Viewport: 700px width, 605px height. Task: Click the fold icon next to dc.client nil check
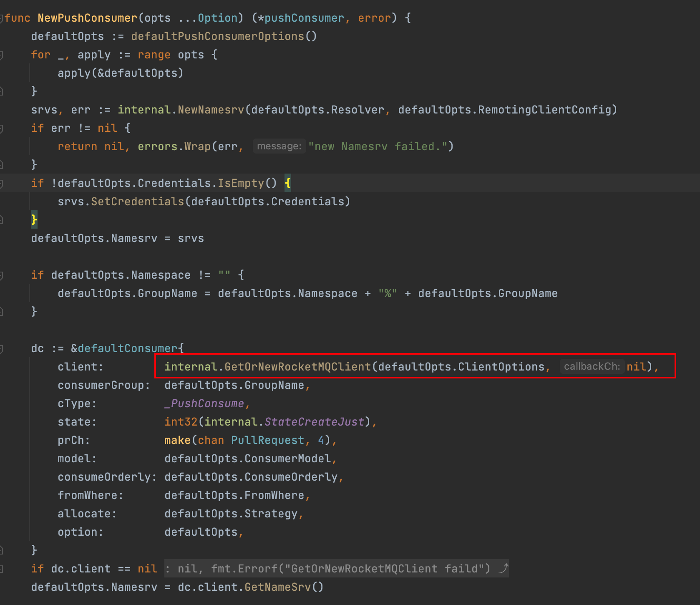pos(3,568)
